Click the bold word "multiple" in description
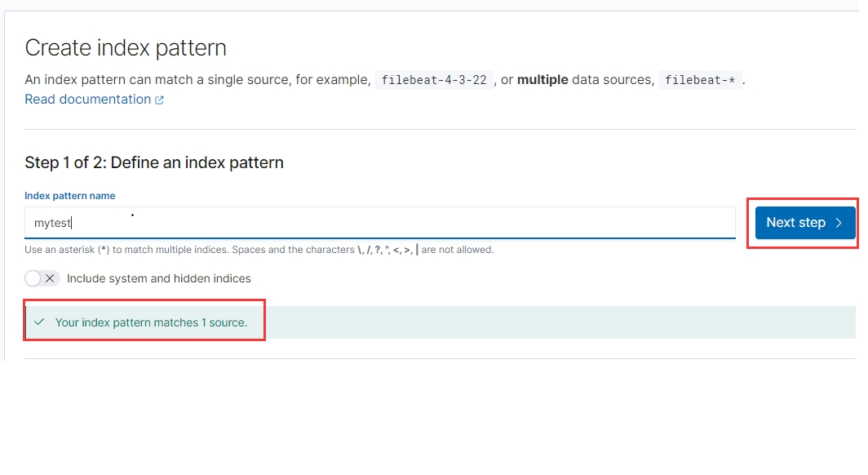The width and height of the screenshot is (868, 475). click(542, 80)
